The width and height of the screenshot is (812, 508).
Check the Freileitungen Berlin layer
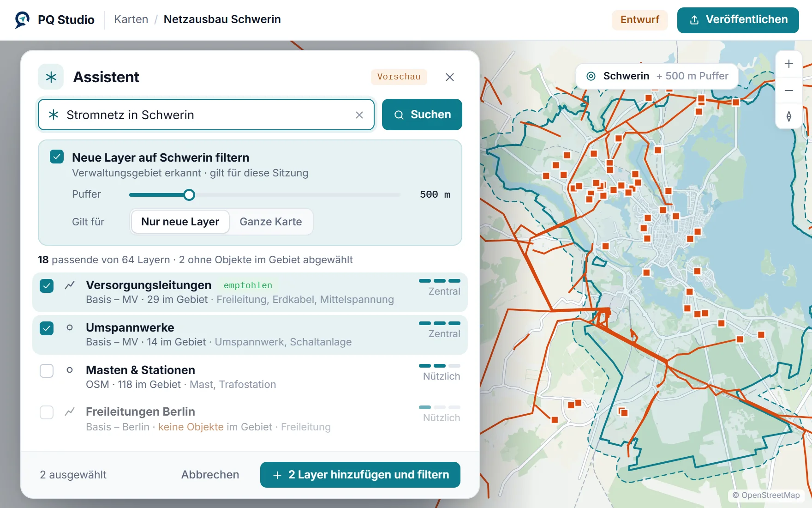[x=47, y=412]
